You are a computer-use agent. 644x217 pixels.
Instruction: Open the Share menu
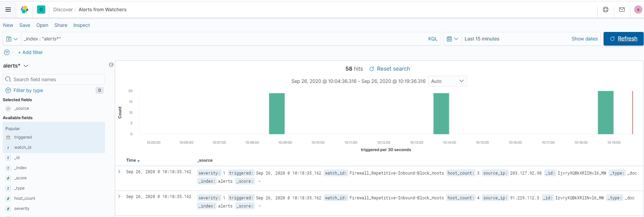click(61, 25)
